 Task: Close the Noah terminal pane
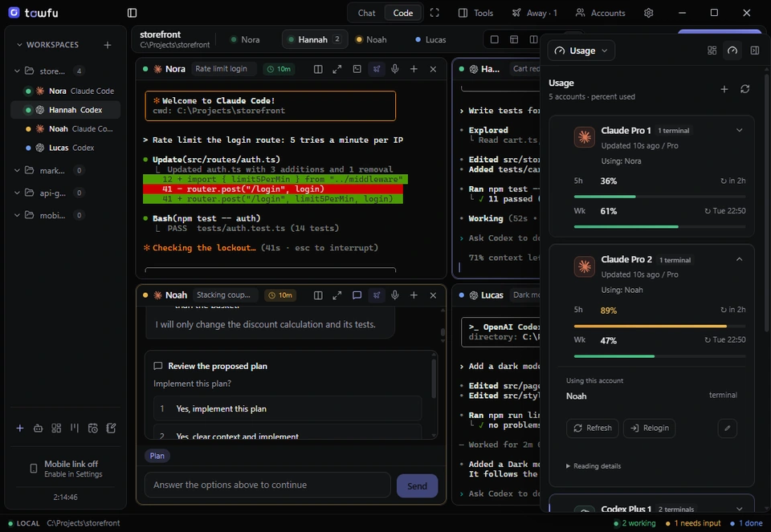click(433, 295)
